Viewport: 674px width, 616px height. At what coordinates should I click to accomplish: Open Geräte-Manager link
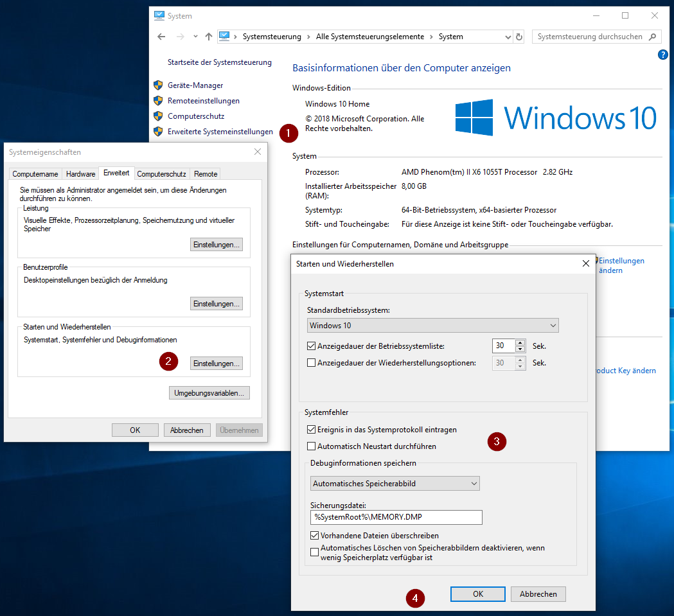click(195, 85)
